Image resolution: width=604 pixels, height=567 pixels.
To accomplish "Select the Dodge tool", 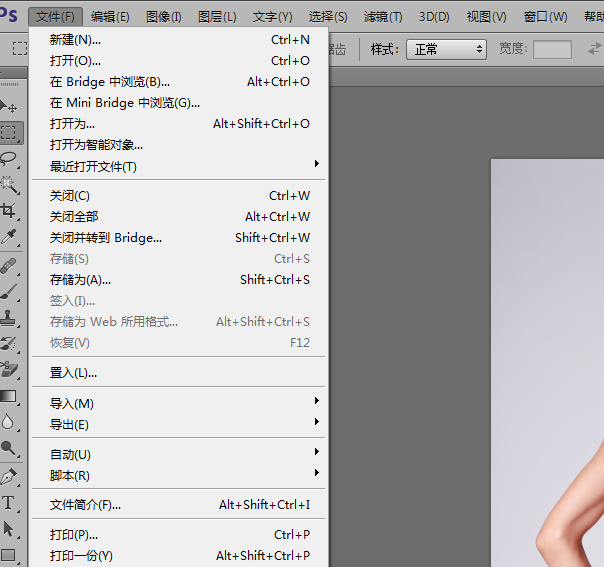I will pyautogui.click(x=8, y=448).
